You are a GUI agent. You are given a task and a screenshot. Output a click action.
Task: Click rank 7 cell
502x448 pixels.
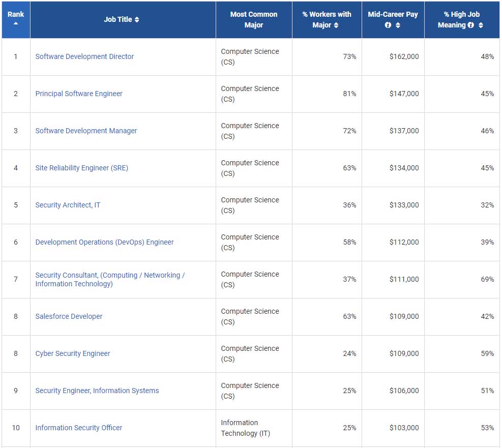click(x=16, y=279)
